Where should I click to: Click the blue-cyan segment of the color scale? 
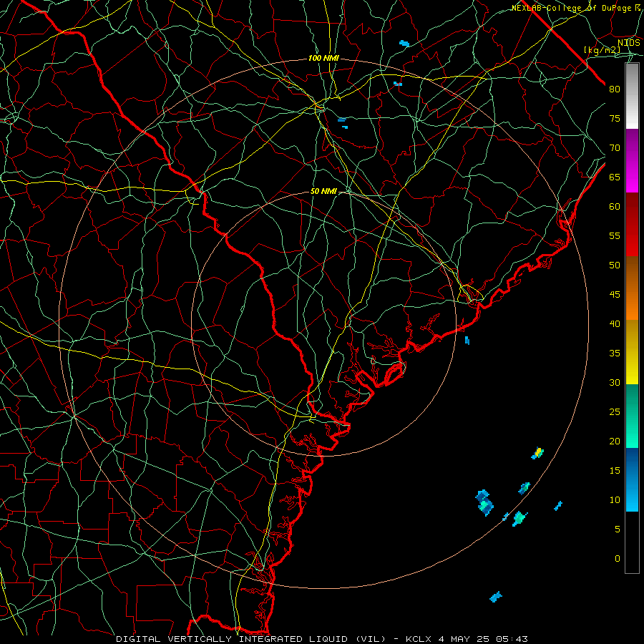pos(632,479)
